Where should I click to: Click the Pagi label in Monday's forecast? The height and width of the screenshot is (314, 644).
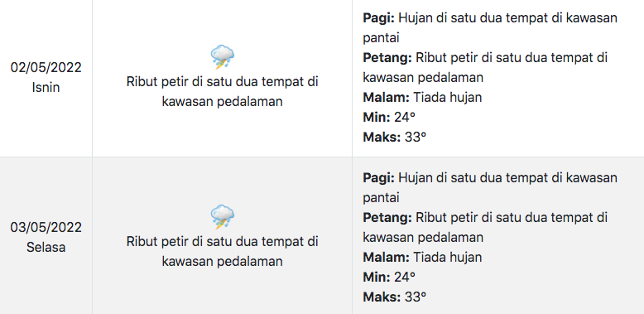click(378, 18)
